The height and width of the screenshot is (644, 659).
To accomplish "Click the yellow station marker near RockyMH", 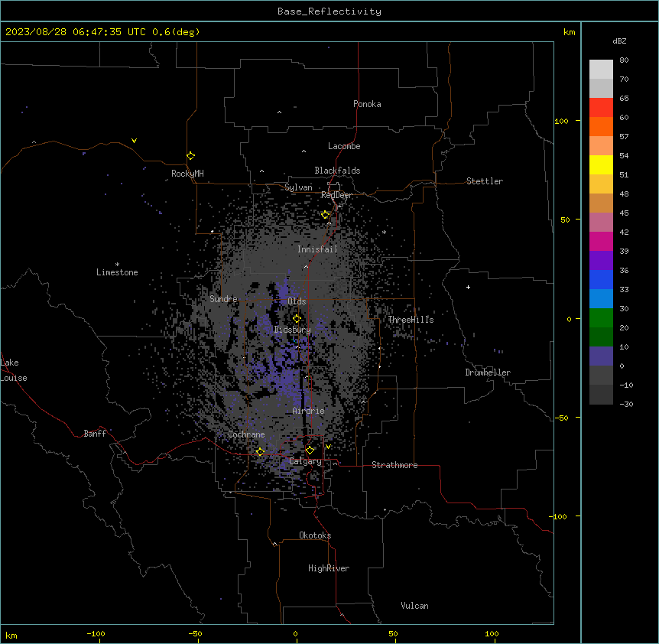I will tap(191, 156).
